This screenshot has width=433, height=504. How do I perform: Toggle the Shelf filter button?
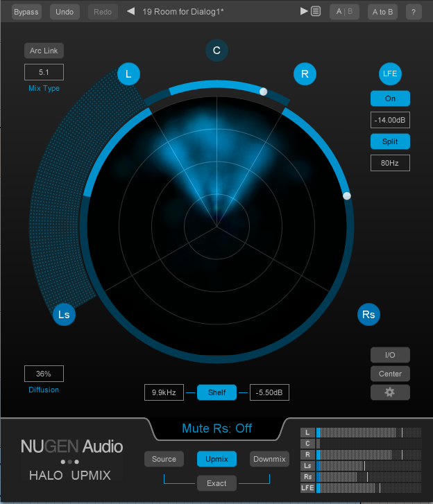pyautogui.click(x=216, y=392)
